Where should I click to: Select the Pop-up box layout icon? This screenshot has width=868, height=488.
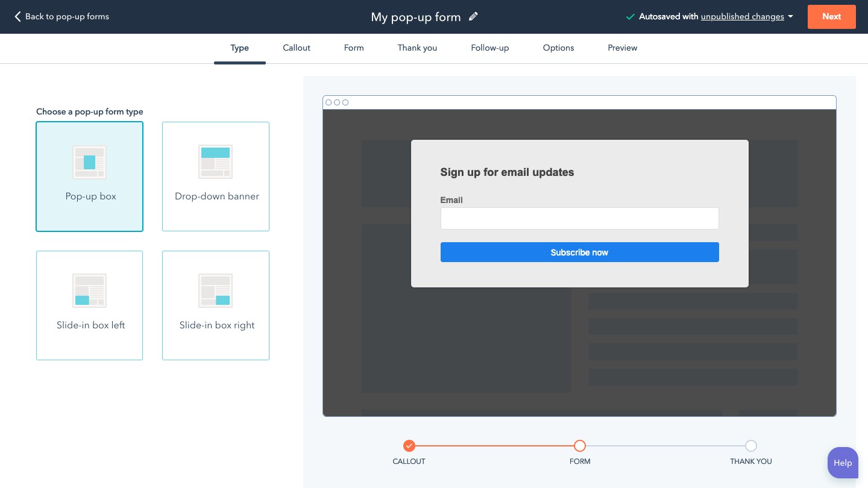pyautogui.click(x=89, y=162)
